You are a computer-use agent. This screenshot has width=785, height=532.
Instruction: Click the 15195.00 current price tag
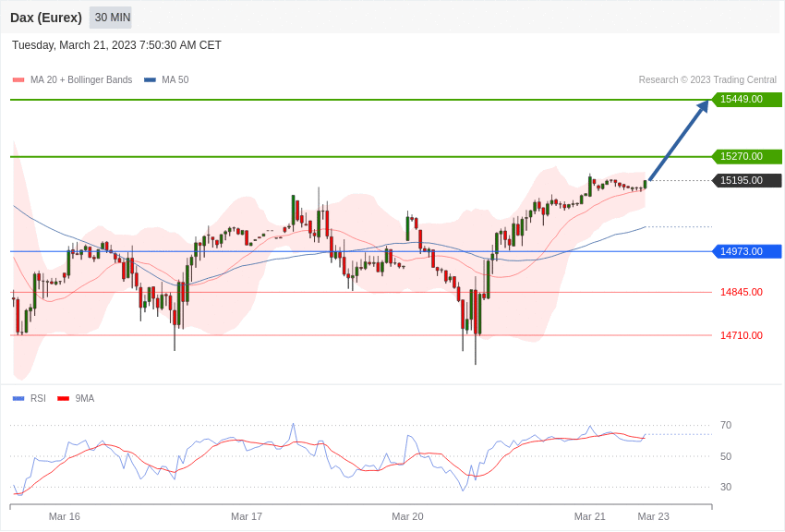coord(746,180)
